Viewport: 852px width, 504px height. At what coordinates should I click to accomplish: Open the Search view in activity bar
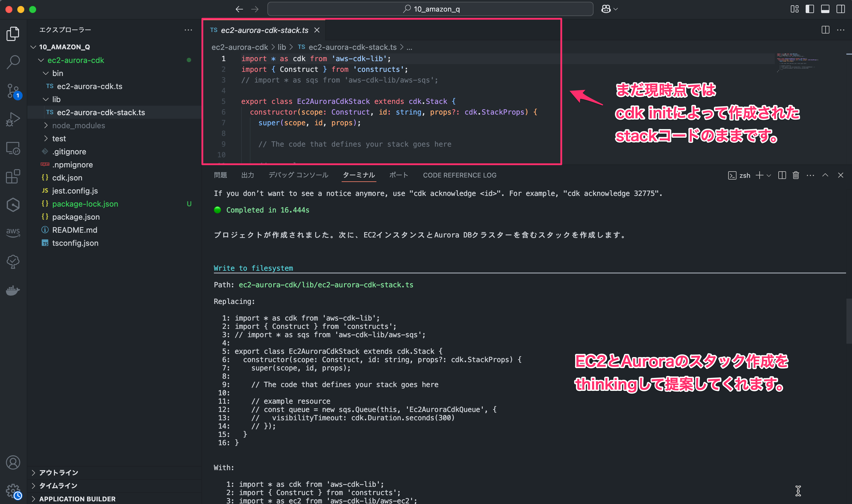[13, 62]
